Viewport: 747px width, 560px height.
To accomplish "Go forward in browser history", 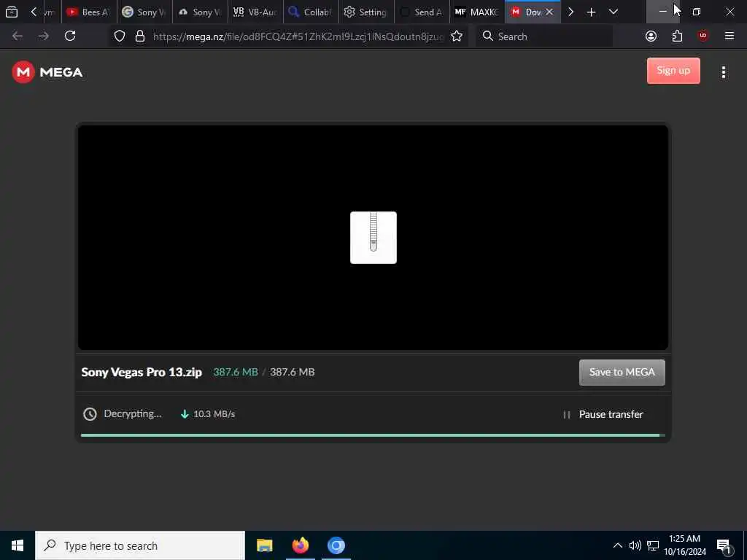I will [x=43, y=36].
